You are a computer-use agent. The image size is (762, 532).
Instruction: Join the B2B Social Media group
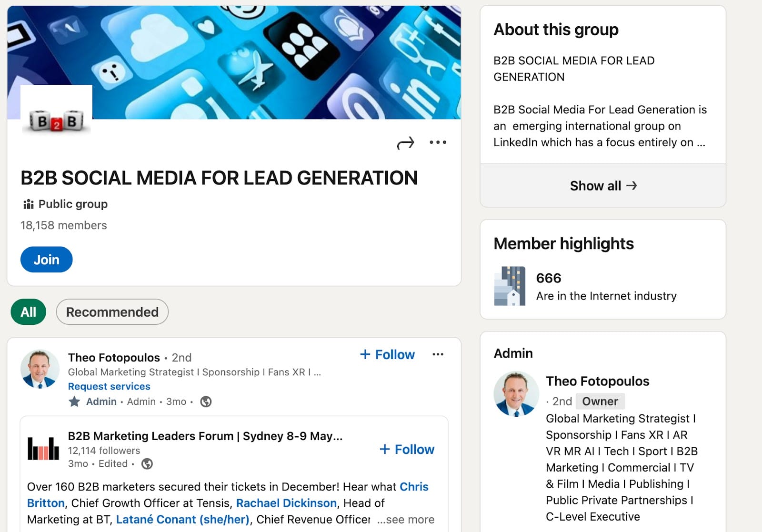point(46,259)
